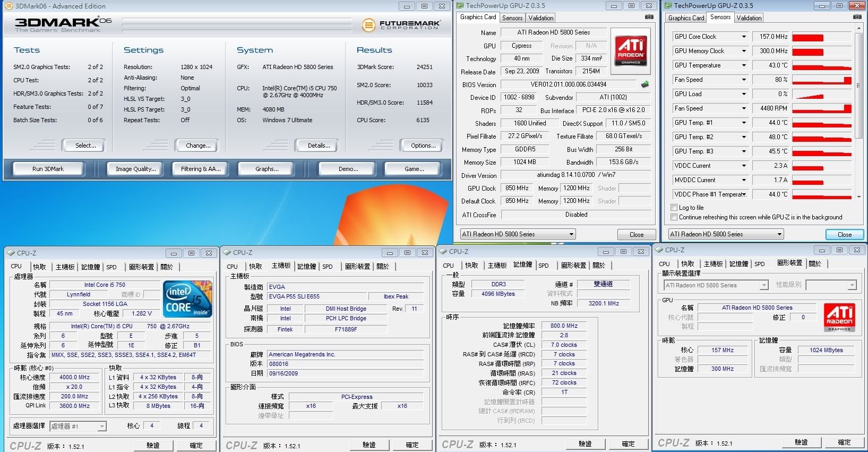This screenshot has height=452, width=868.
Task: Click the 3DMark06 title bar app icon
Action: coord(9,6)
